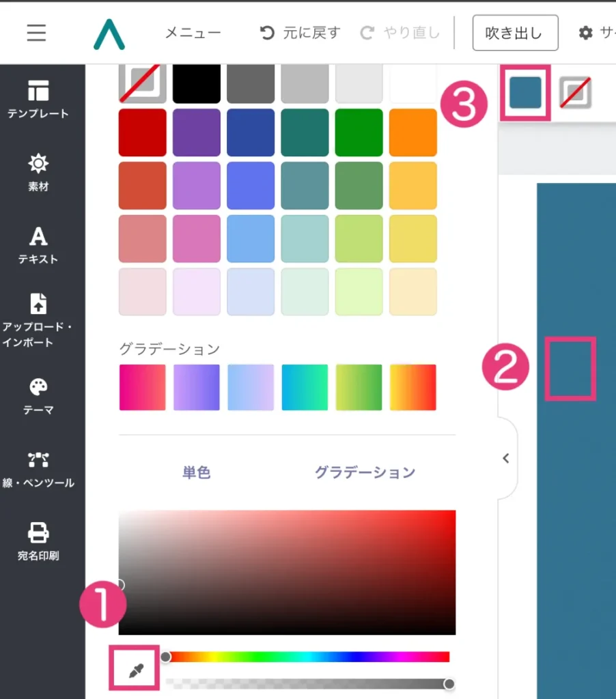The image size is (616, 699).
Task: Collapse the side panel with arrow
Action: coord(506,458)
